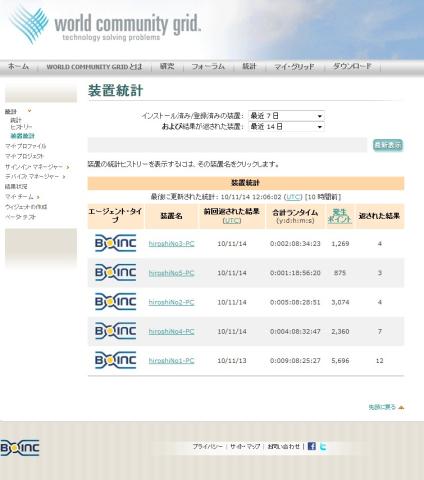Open the 研究 navigation menu

[167, 66]
